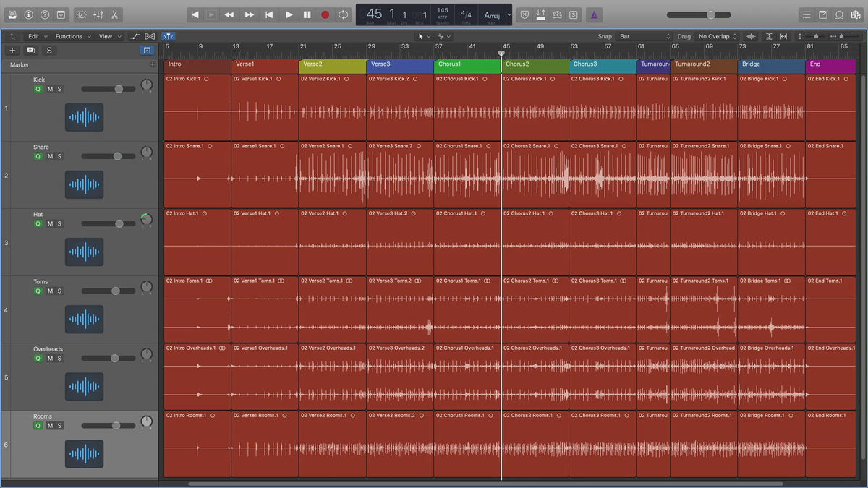Show the List Editors panel
The image size is (868, 488).
click(x=807, y=14)
